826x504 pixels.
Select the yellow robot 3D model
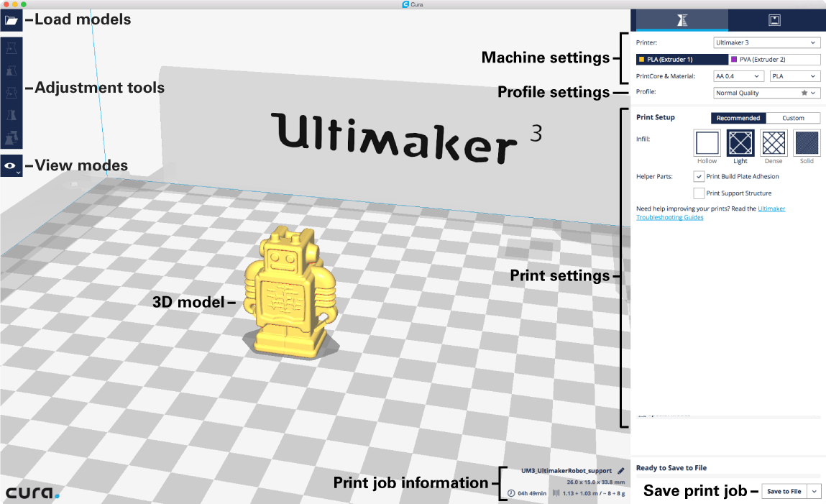click(x=289, y=293)
